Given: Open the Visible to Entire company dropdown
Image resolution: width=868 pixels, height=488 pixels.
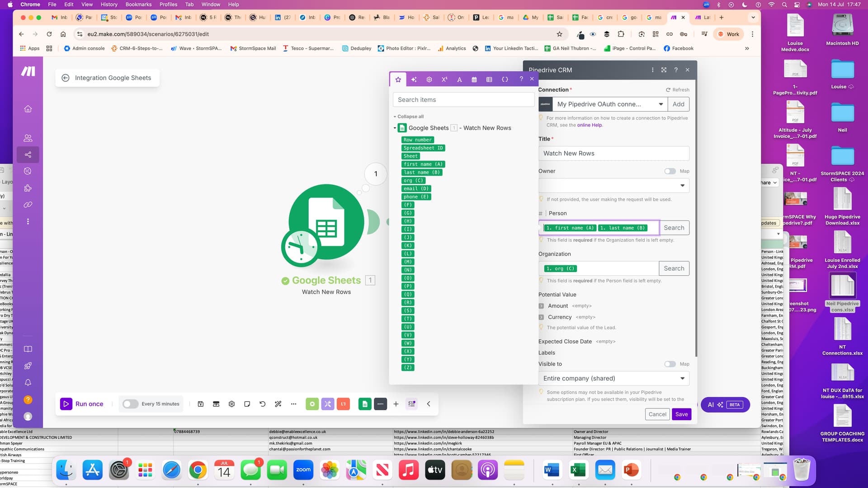Looking at the screenshot, I should click(x=614, y=379).
